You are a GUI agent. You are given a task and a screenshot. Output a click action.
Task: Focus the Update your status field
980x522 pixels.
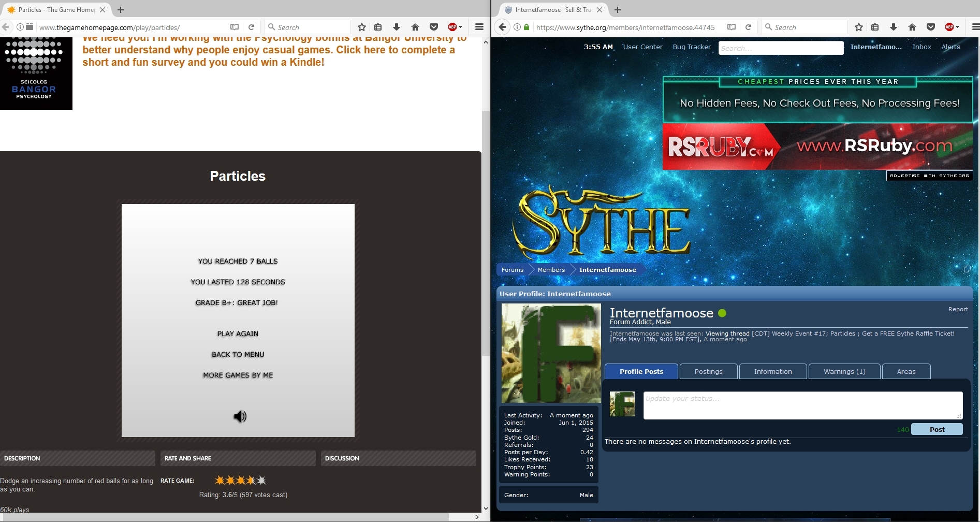point(802,405)
